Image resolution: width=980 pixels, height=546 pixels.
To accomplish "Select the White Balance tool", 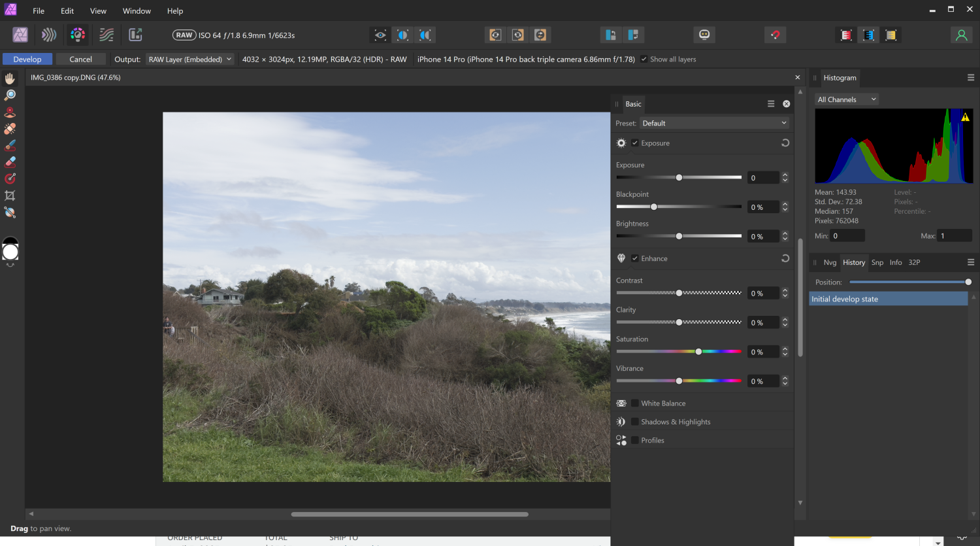I will point(10,213).
